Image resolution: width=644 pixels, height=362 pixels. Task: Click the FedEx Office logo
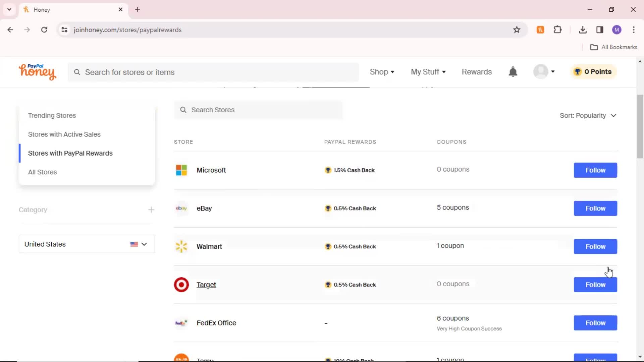[181, 323]
